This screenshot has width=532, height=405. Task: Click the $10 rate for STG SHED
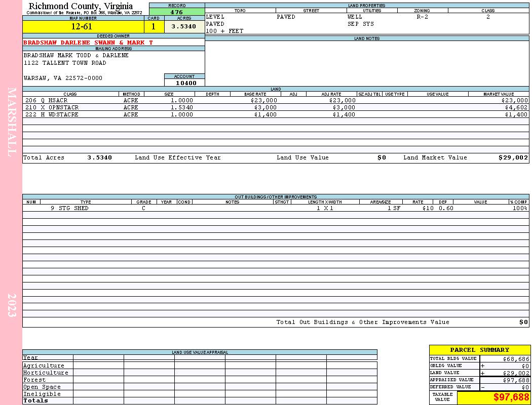coord(428,208)
